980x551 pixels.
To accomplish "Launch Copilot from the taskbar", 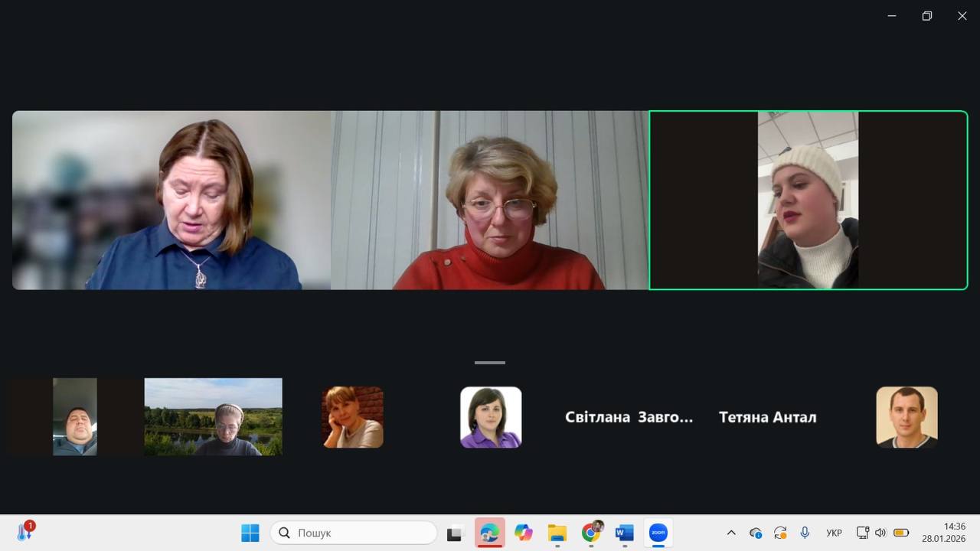I will 524,533.
